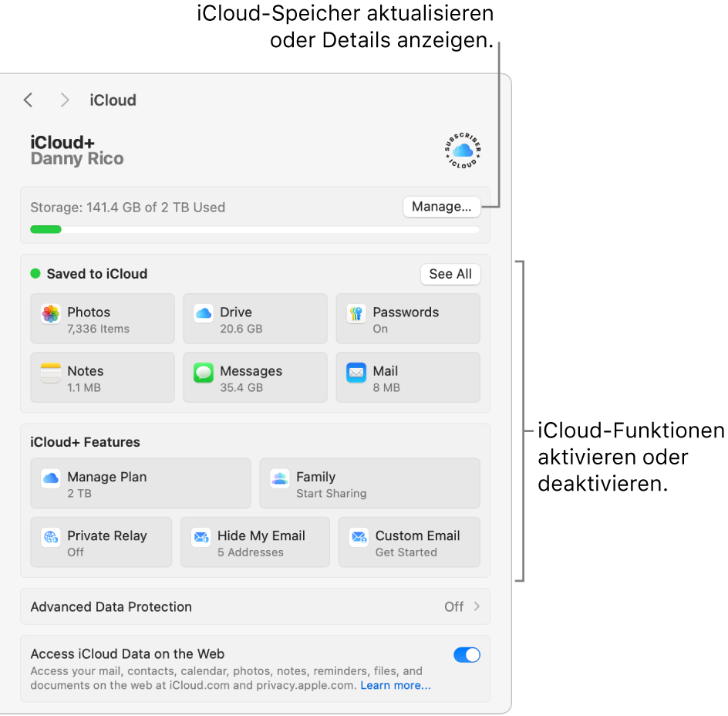Viewport: 728px width, 716px height.
Task: Select the '1.1 MB' Notes size
Action: coord(84,388)
